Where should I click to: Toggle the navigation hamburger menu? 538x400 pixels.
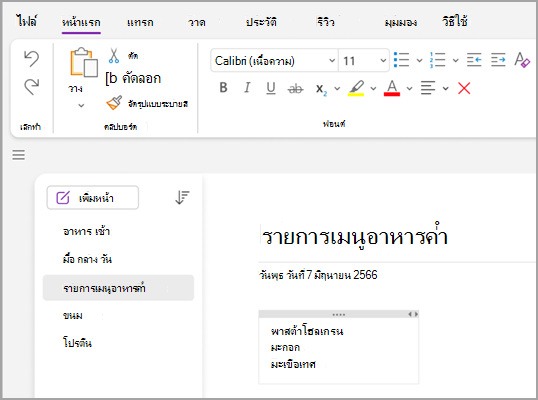click(x=19, y=155)
